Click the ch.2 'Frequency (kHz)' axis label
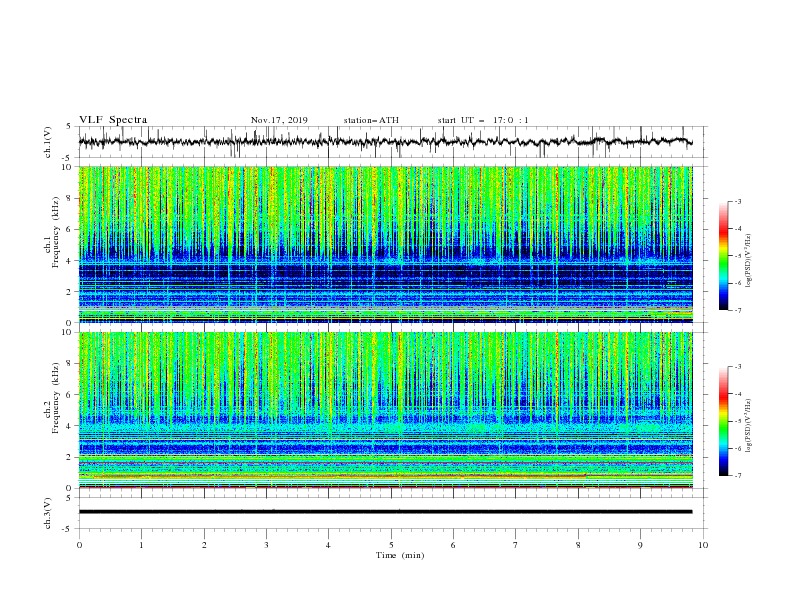Image resolution: width=792 pixels, height=612 pixels. (x=56, y=397)
